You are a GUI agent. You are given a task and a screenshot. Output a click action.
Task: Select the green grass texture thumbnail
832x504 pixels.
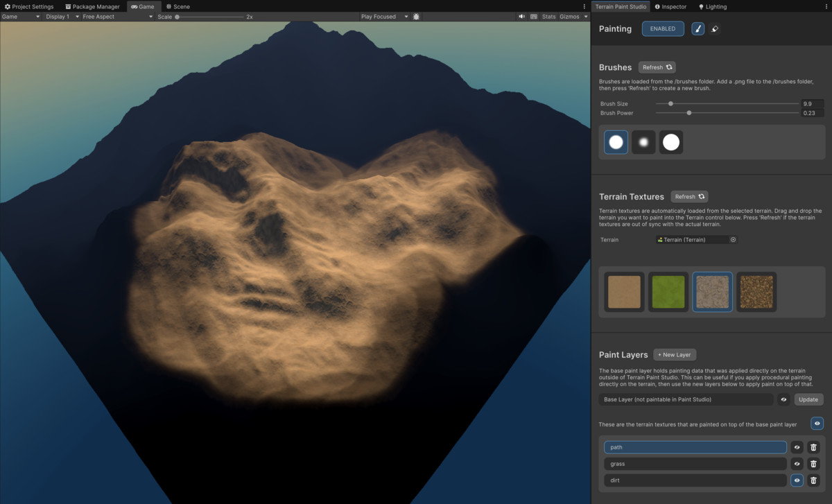[668, 292]
